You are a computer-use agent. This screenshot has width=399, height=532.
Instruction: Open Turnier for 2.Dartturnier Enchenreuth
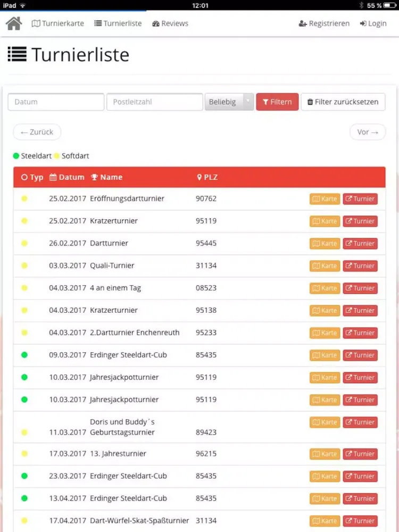pyautogui.click(x=360, y=333)
